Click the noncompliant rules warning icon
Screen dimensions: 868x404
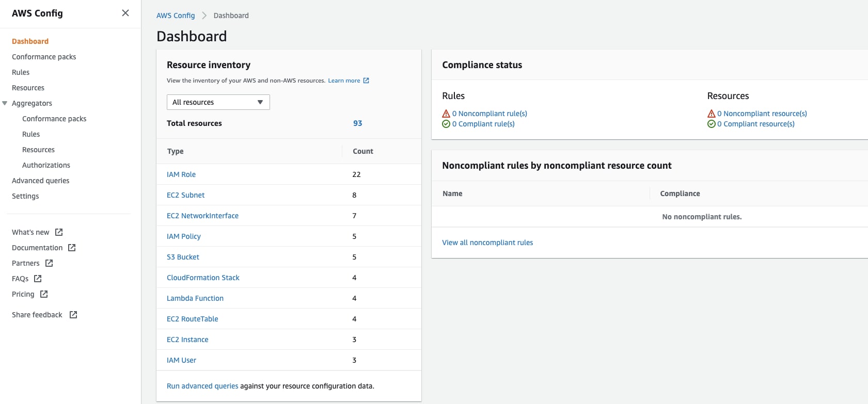446,114
